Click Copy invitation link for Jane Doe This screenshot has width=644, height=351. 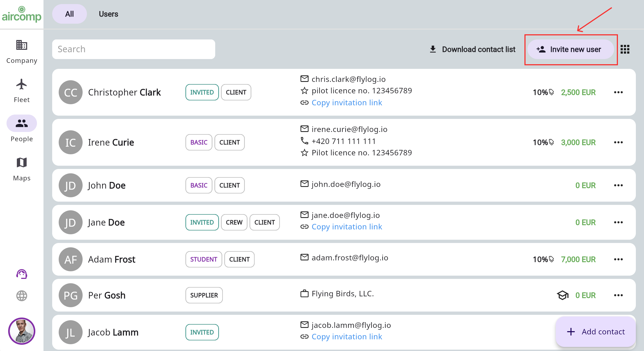point(347,226)
